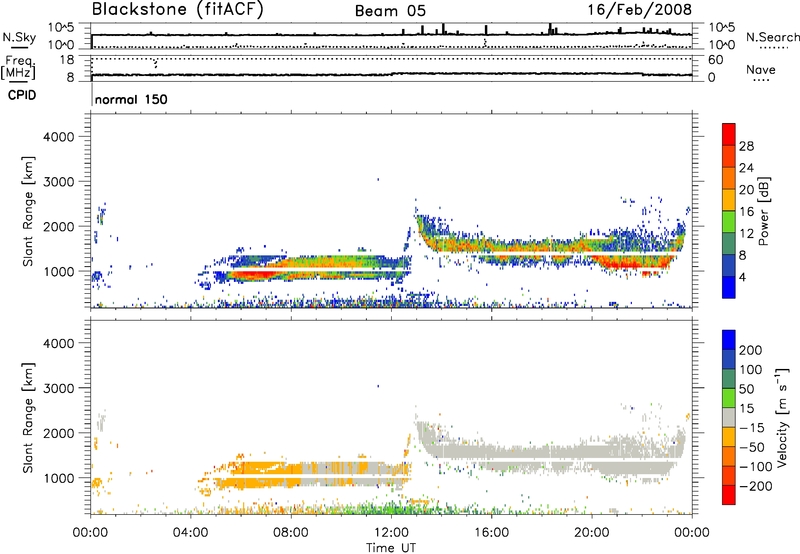The width and height of the screenshot is (800, 554).
Task: Select the Velocity [m s-1] colorbar title
Action: pos(782,417)
